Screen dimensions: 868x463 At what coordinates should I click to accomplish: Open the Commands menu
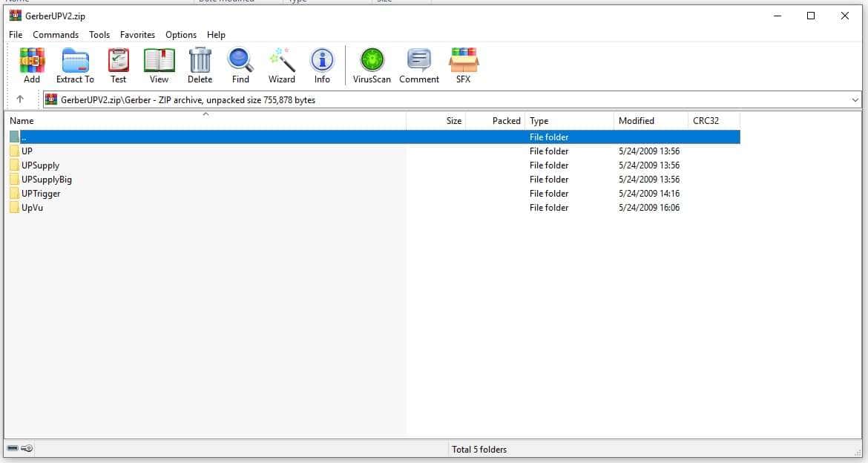tap(56, 34)
